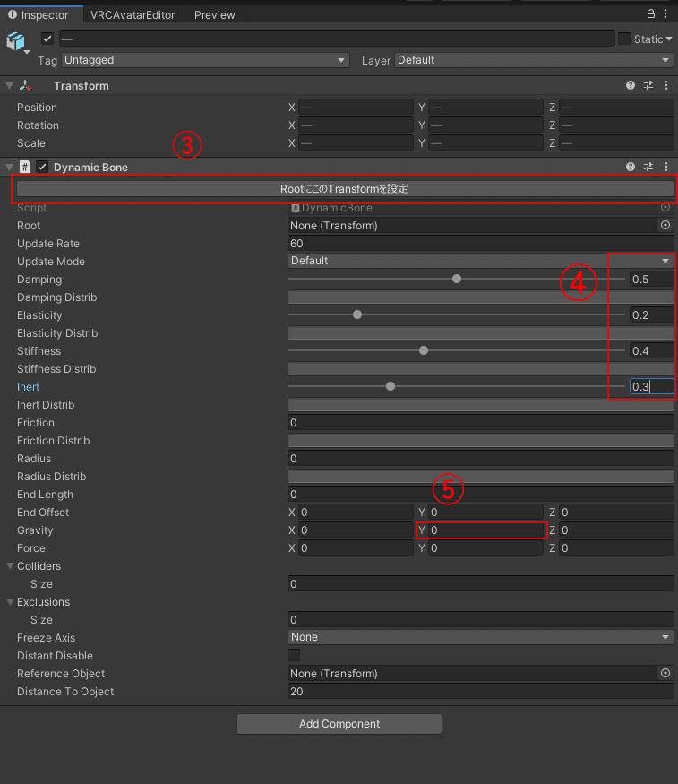Click the End Length value field
Image resolution: width=678 pixels, height=784 pixels.
pyautogui.click(x=481, y=495)
